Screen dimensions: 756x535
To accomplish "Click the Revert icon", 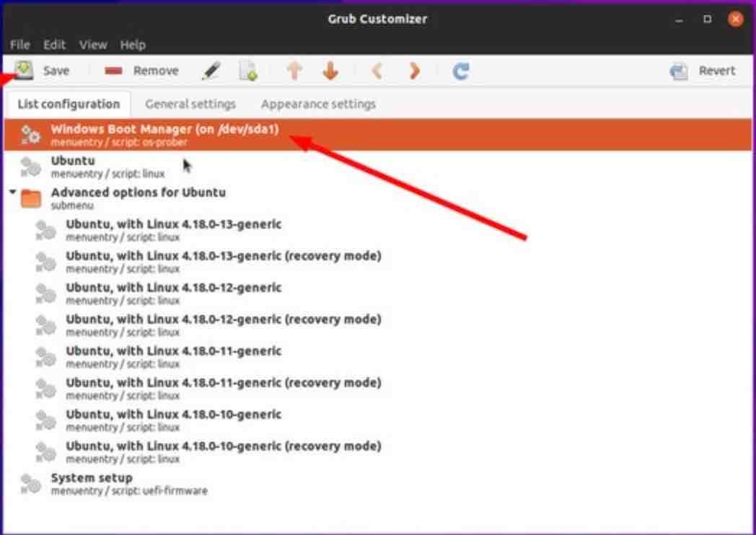I will coord(679,71).
